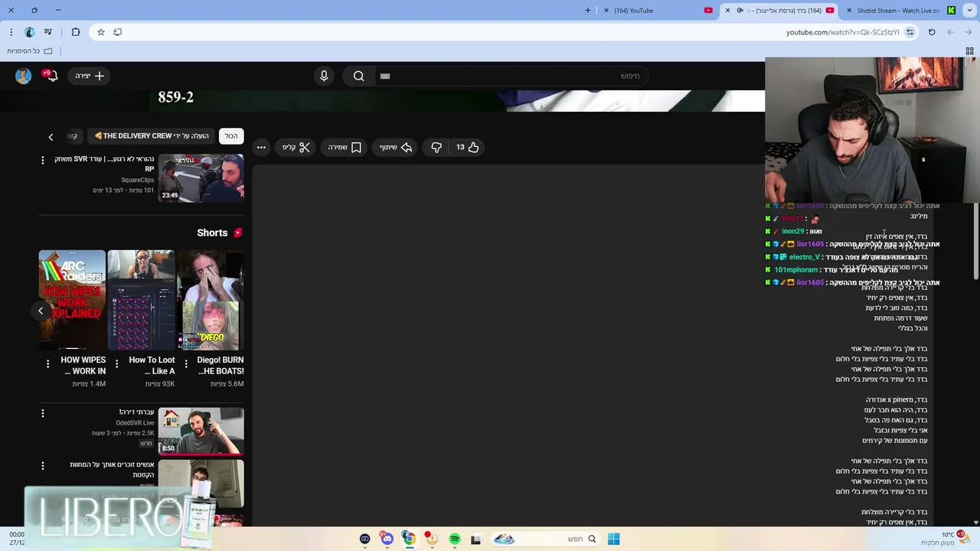
Task: Open options for How To Loot short
Action: pyautogui.click(x=116, y=364)
